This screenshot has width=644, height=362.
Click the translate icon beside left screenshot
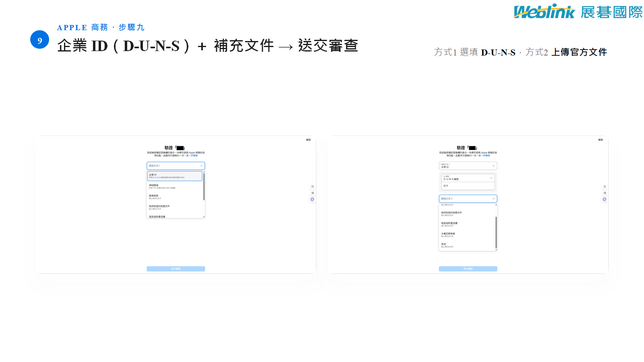[313, 187]
